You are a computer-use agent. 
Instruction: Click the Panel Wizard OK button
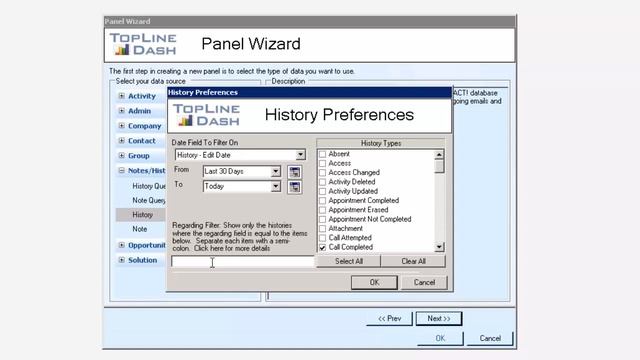[x=440, y=338]
